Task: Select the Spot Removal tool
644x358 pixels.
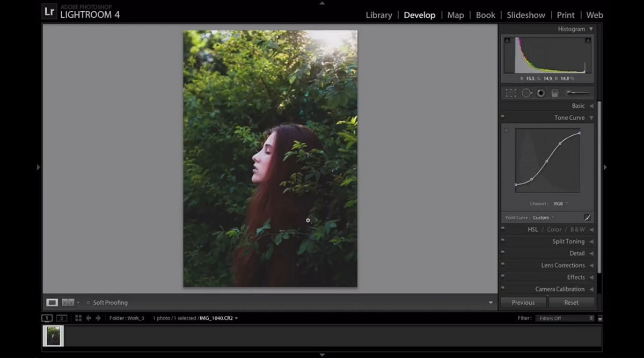Action: tap(526, 93)
